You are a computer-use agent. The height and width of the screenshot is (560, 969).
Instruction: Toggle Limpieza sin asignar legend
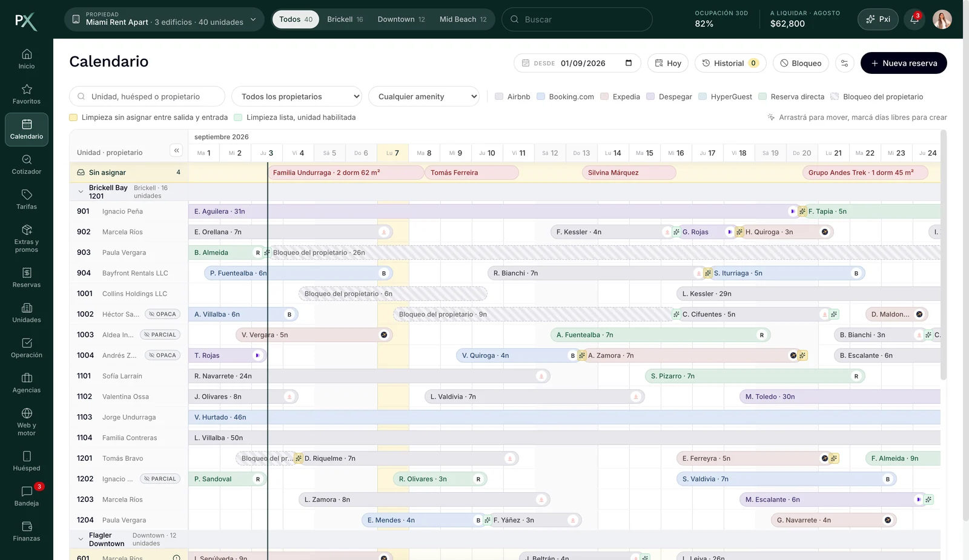coord(148,117)
